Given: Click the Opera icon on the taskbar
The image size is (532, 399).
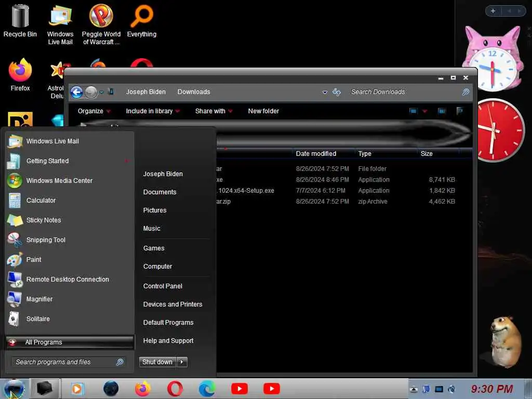Looking at the screenshot, I should [175, 389].
